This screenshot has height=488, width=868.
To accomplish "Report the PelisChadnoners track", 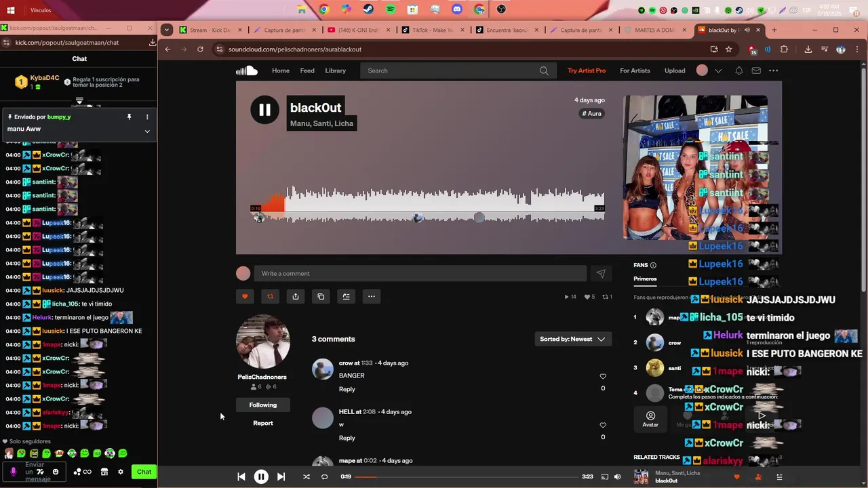I will point(263,423).
